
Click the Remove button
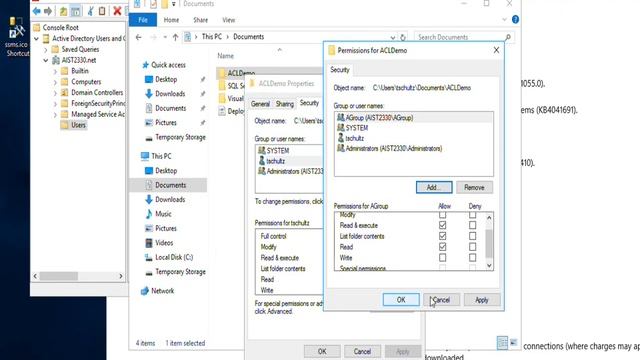coord(474,187)
